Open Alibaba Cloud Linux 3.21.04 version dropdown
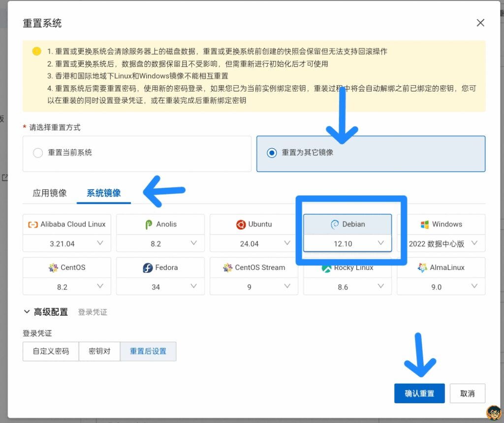Viewport: 504px width, 423px height. click(x=67, y=243)
